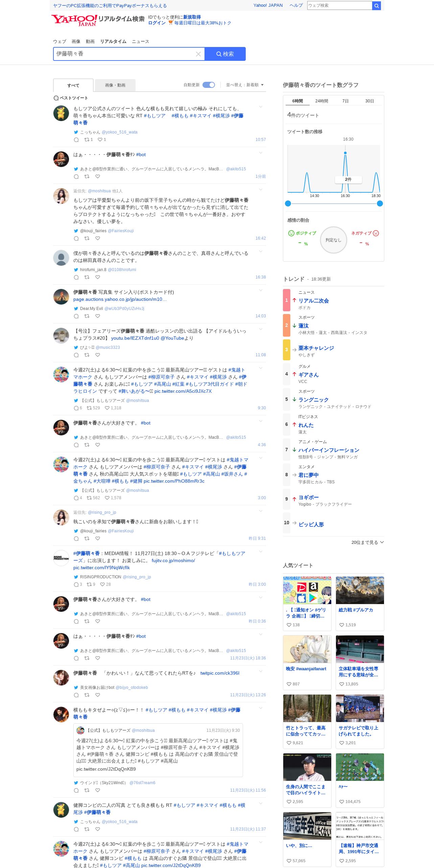
Task: Click the blue 検索 search button
Action: 225,54
